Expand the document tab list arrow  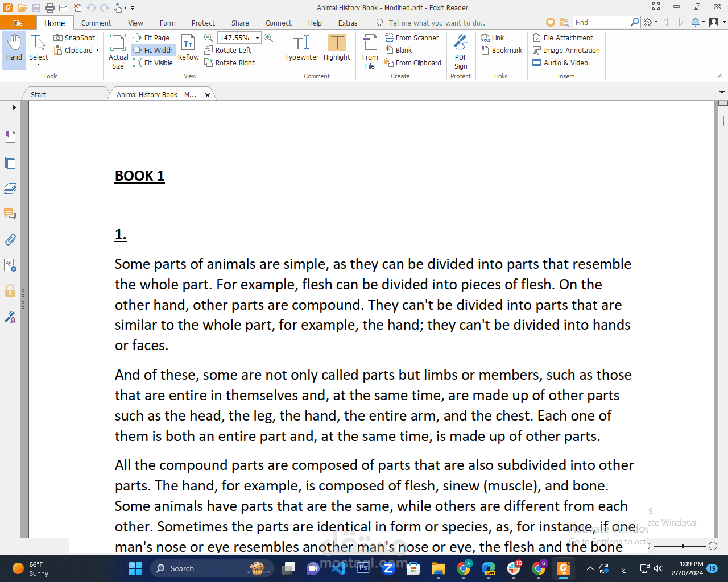click(722, 92)
